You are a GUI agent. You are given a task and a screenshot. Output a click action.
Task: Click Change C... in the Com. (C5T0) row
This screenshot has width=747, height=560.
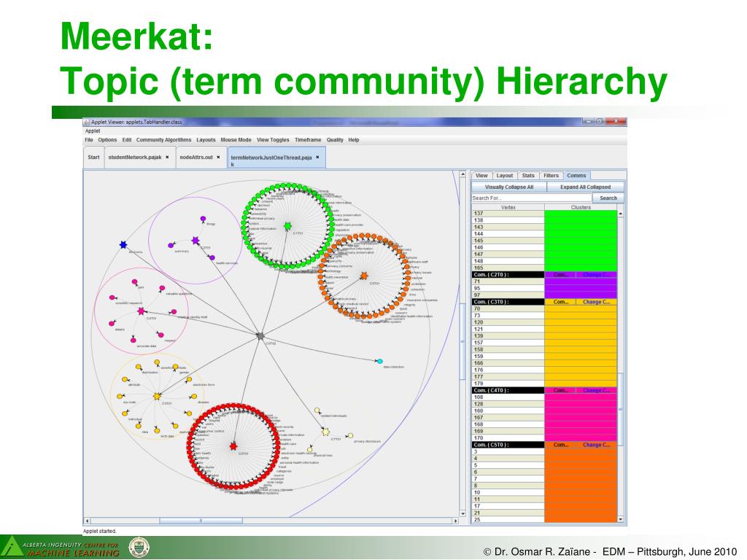click(596, 445)
